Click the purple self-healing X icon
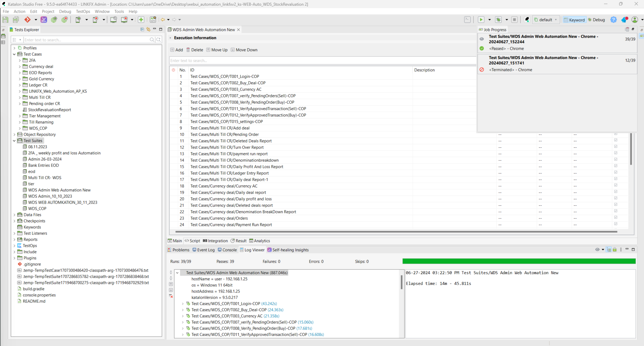Screen dimensions: 644x346 (x=44, y=20)
